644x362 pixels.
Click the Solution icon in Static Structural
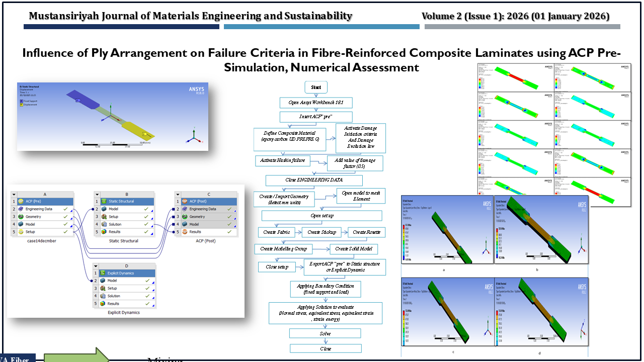click(103, 224)
